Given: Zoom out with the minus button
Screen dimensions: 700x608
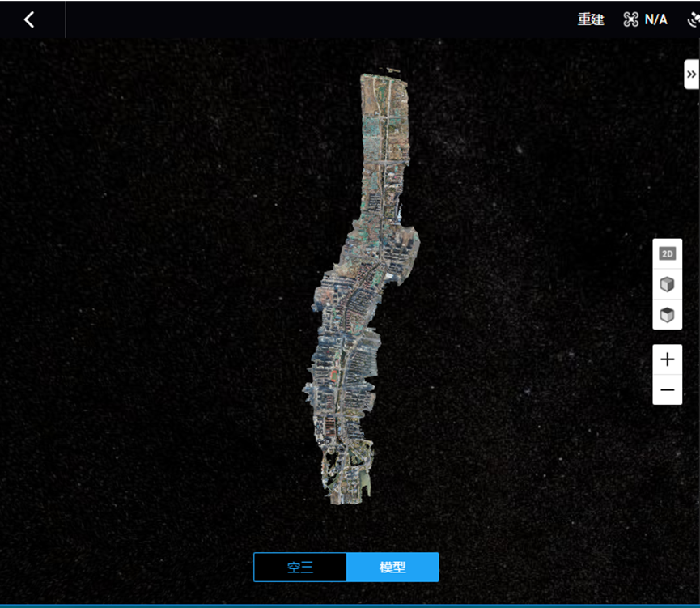Looking at the screenshot, I should pyautogui.click(x=667, y=389).
